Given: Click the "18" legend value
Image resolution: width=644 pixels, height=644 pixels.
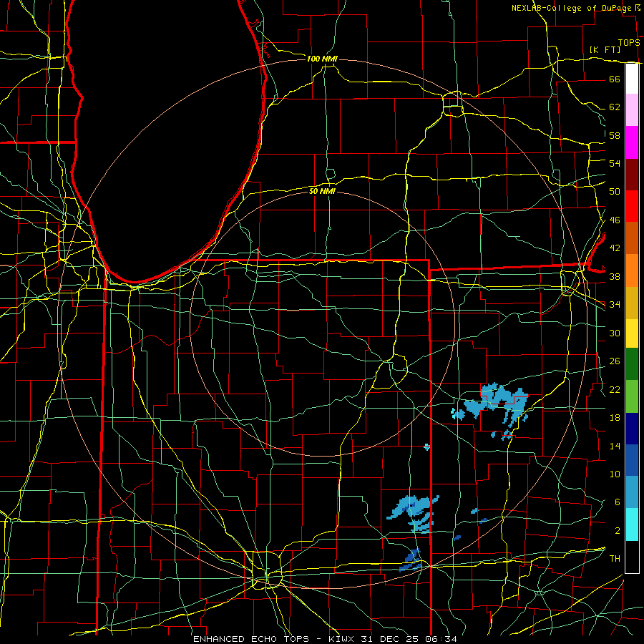Looking at the screenshot, I should pyautogui.click(x=615, y=418).
